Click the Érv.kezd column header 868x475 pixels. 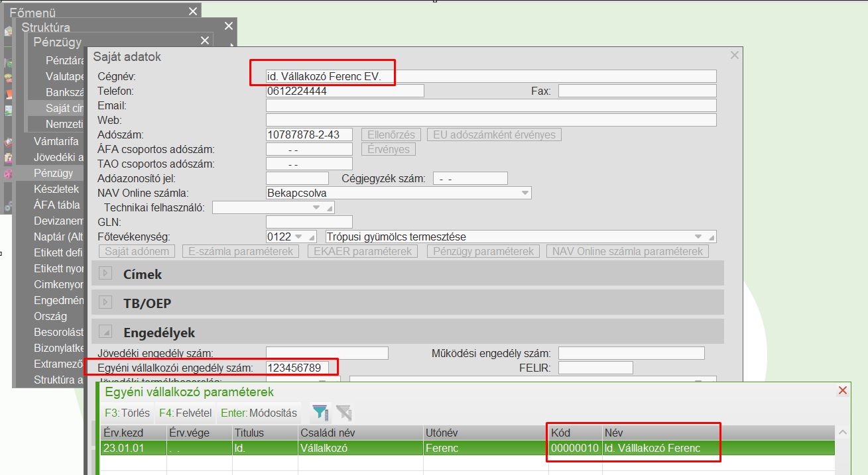[133, 433]
